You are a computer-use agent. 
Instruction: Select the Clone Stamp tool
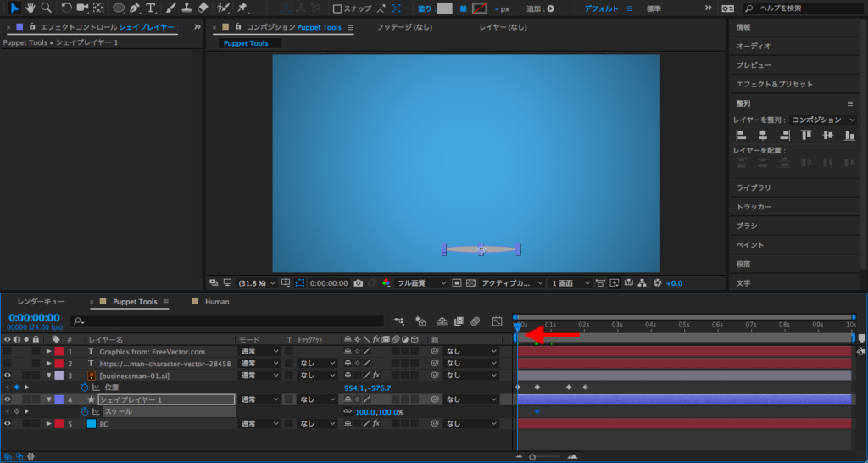point(186,8)
